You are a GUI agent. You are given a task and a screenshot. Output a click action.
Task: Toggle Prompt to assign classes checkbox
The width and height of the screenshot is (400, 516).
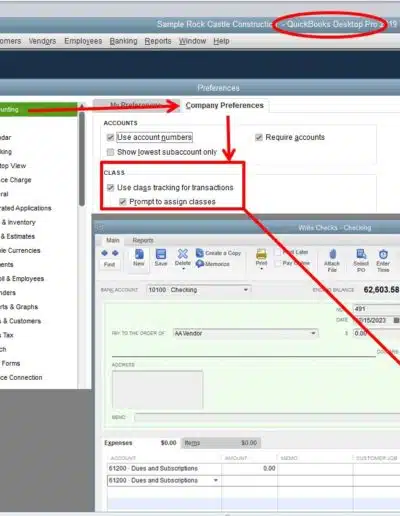click(x=123, y=202)
